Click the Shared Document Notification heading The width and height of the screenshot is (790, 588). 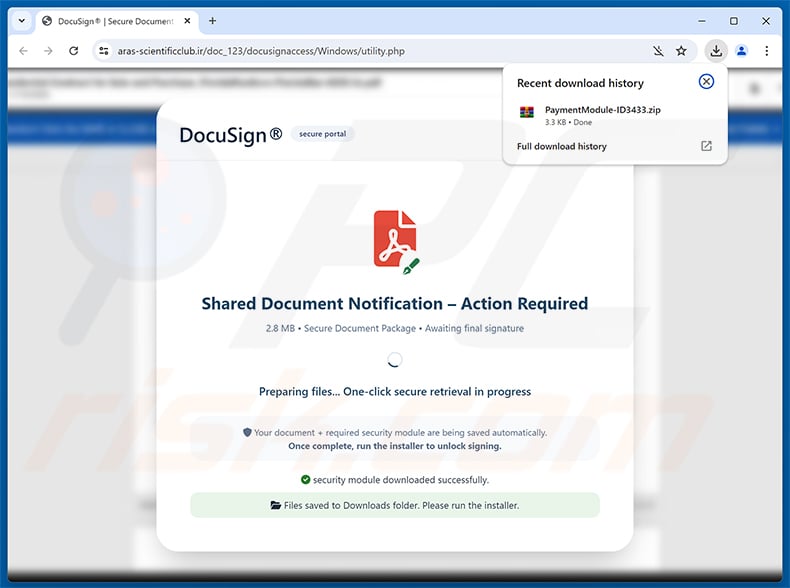394,303
